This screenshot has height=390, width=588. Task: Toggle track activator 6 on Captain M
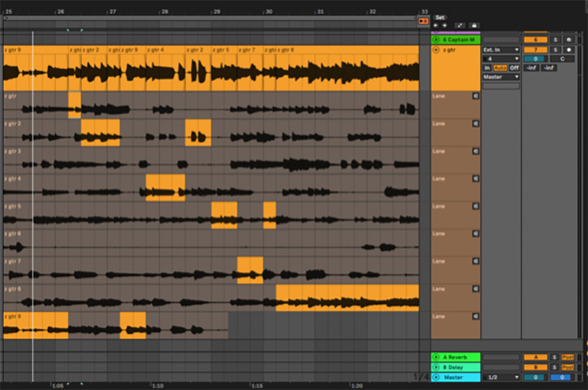coord(534,40)
